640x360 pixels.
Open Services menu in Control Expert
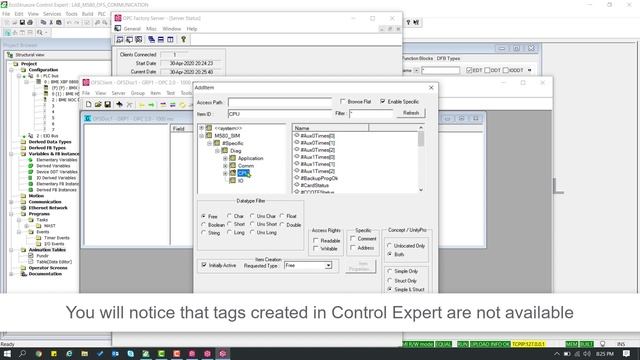click(x=52, y=14)
